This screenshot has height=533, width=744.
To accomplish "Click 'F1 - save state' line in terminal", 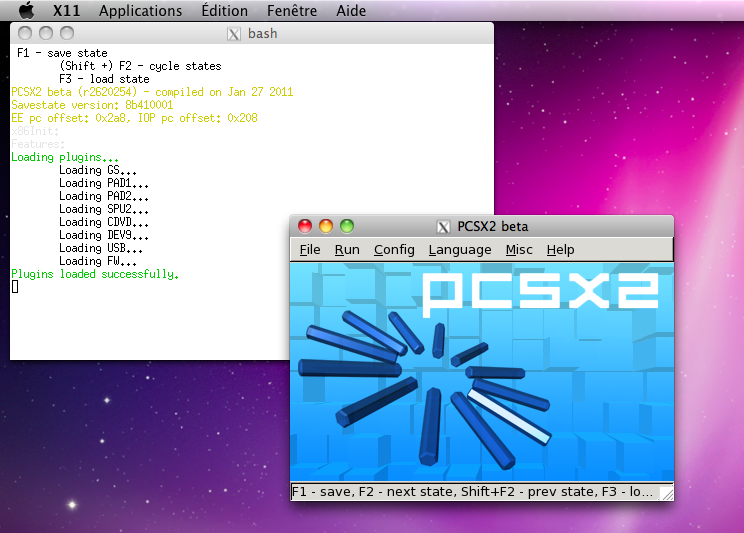I will [x=62, y=53].
